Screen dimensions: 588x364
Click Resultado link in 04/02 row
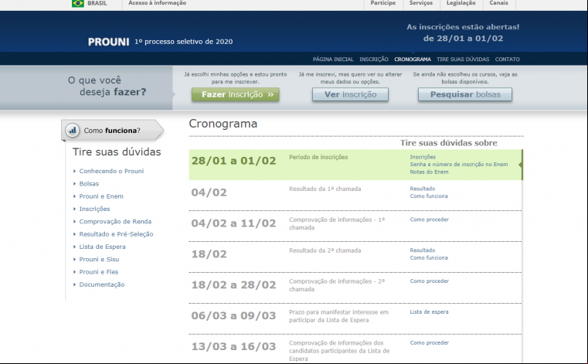coord(422,189)
